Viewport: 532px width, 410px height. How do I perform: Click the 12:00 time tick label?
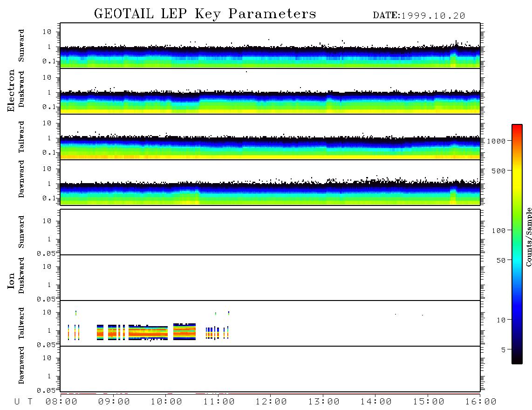coord(271,402)
